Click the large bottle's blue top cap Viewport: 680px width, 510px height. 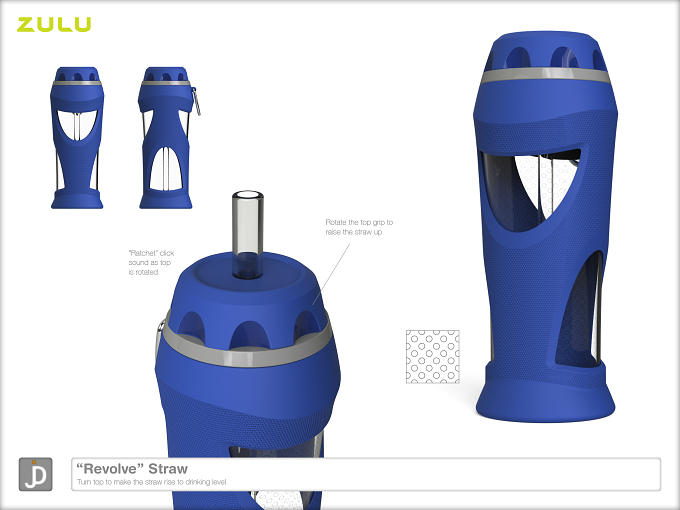[545, 50]
